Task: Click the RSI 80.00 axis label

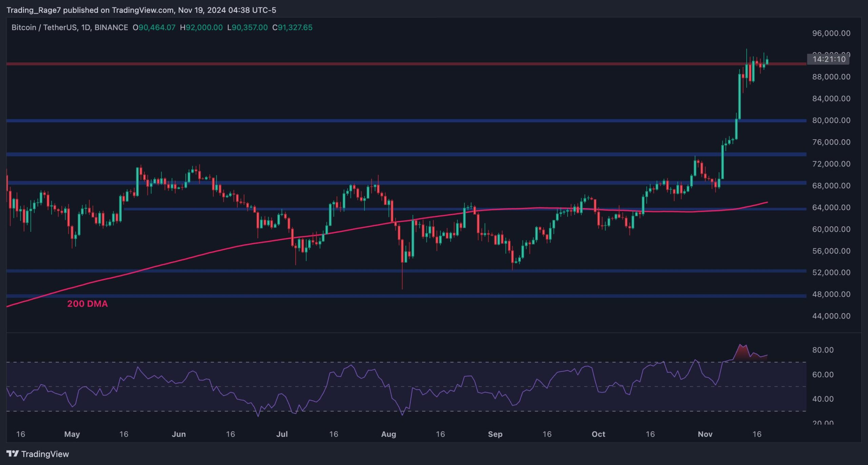Action: [823, 350]
